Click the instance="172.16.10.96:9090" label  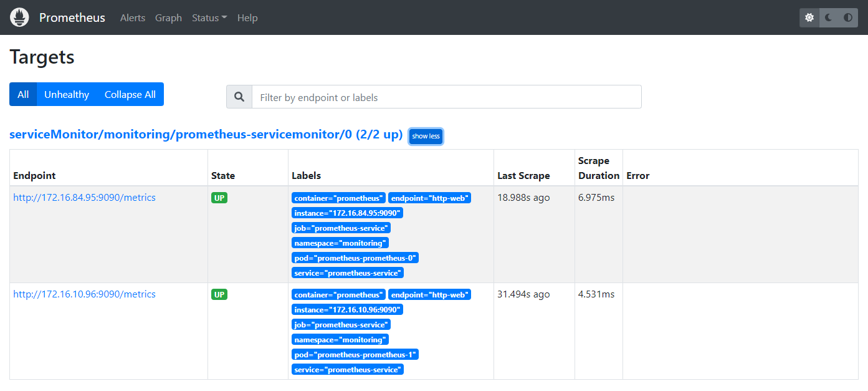coord(347,309)
